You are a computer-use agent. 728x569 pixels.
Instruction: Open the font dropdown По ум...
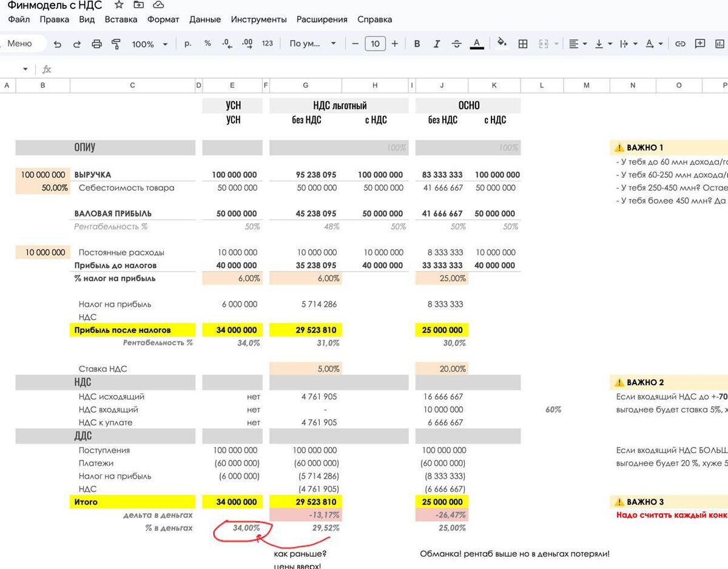(312, 44)
